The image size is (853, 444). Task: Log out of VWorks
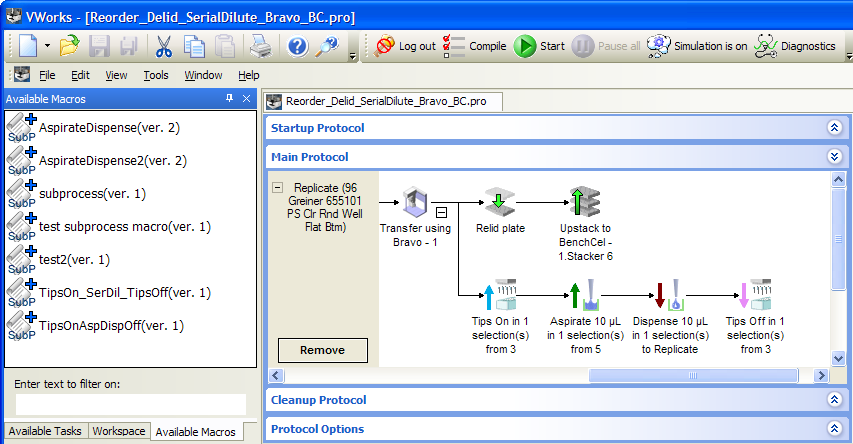click(405, 46)
